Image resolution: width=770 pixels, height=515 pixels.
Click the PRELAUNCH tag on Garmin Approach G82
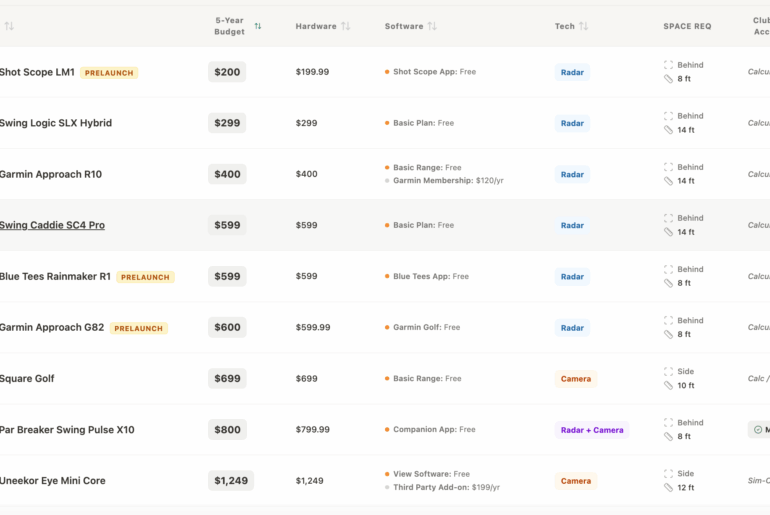point(138,328)
